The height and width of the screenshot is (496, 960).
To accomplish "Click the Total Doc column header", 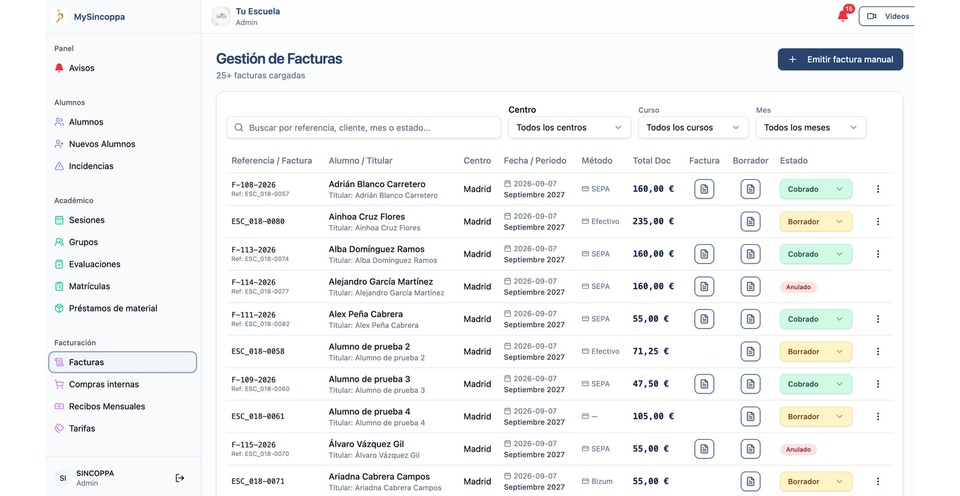I will coord(651,160).
